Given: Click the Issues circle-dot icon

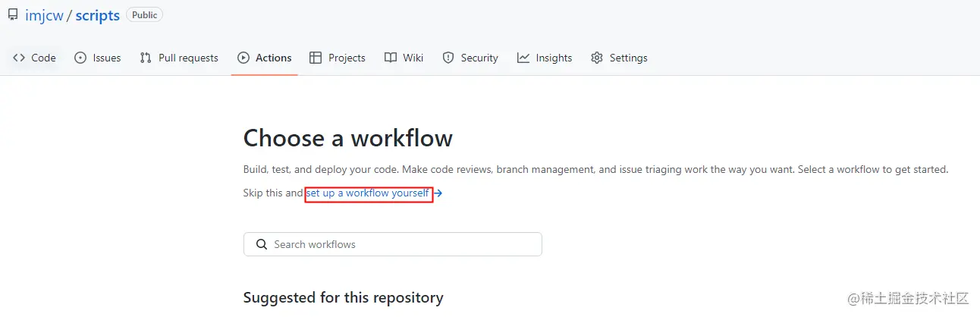Looking at the screenshot, I should point(80,58).
